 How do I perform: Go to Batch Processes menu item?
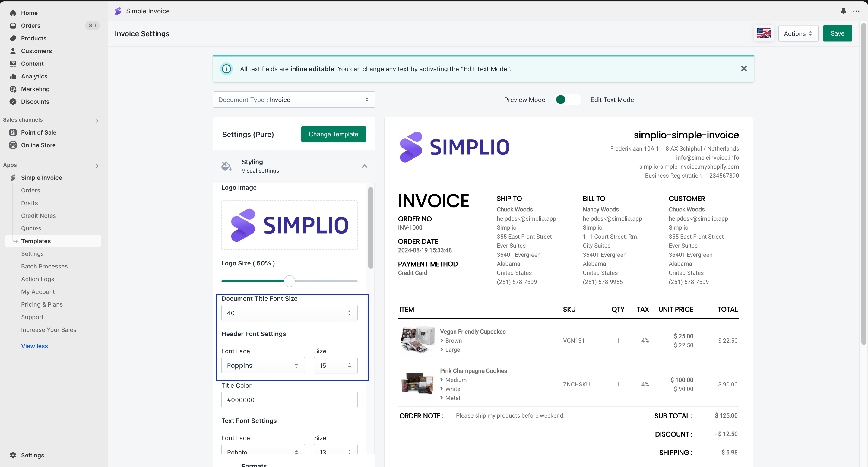[x=44, y=266]
